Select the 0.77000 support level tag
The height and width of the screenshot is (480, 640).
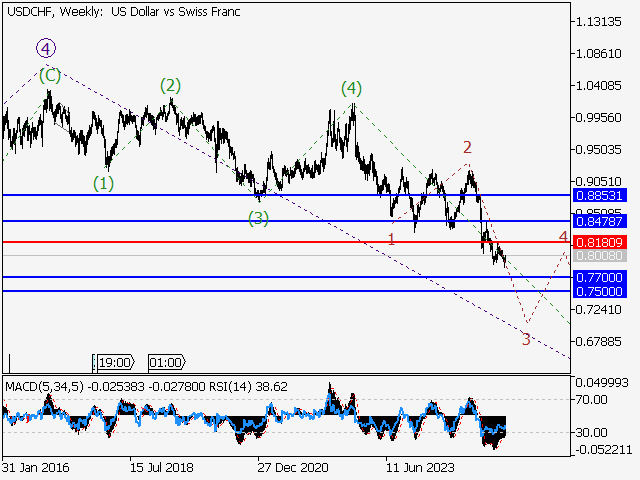click(x=599, y=277)
